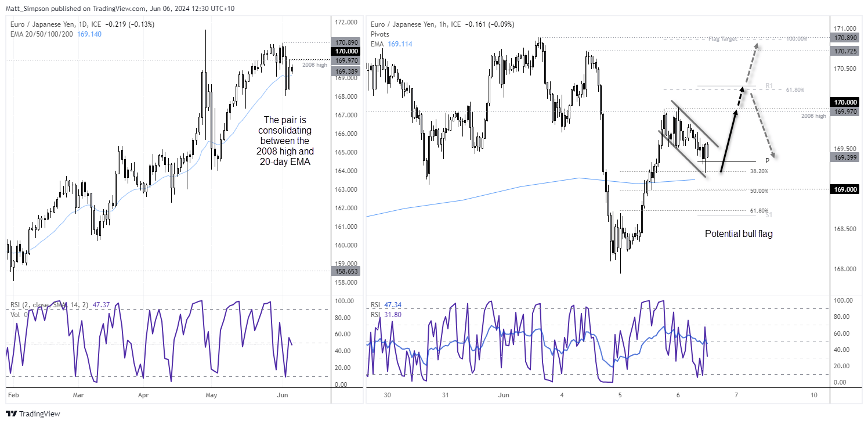868x424 pixels.
Task: Click the 170.890 price label on daily chart axis
Action: point(345,42)
